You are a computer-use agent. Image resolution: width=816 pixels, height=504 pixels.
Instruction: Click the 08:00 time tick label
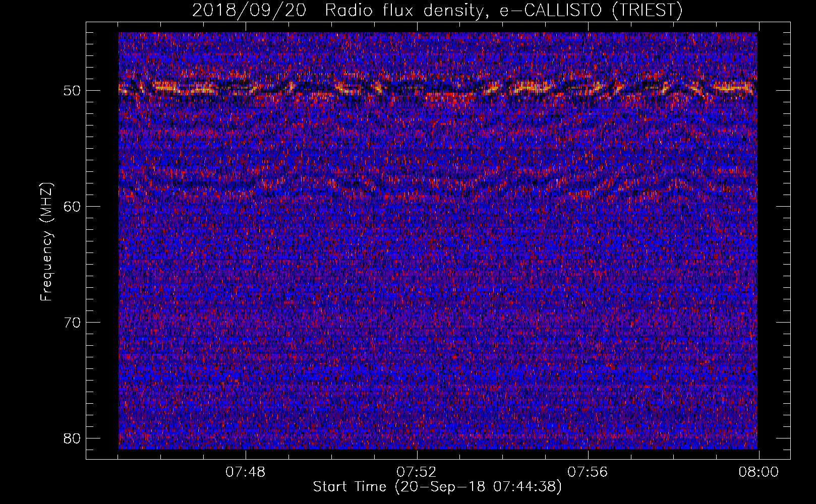(x=759, y=472)
